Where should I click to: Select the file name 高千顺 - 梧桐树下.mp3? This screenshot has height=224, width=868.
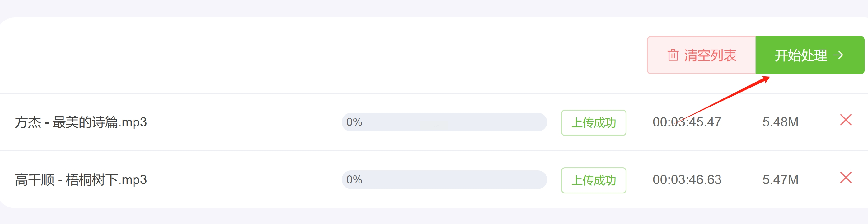click(x=81, y=180)
